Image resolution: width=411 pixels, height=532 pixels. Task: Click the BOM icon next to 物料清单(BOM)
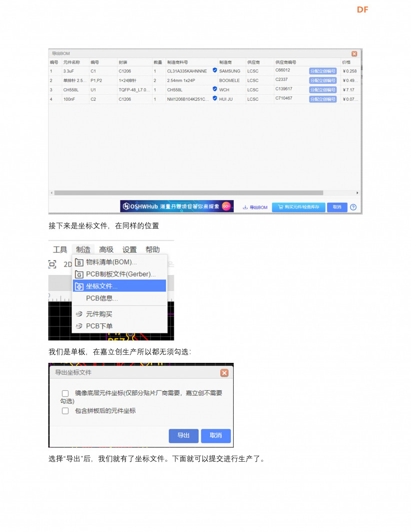pos(79,263)
